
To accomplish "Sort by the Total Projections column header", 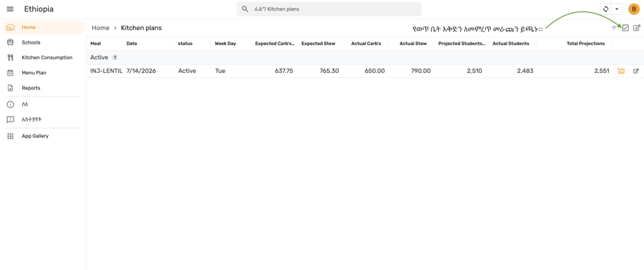I will coord(585,44).
